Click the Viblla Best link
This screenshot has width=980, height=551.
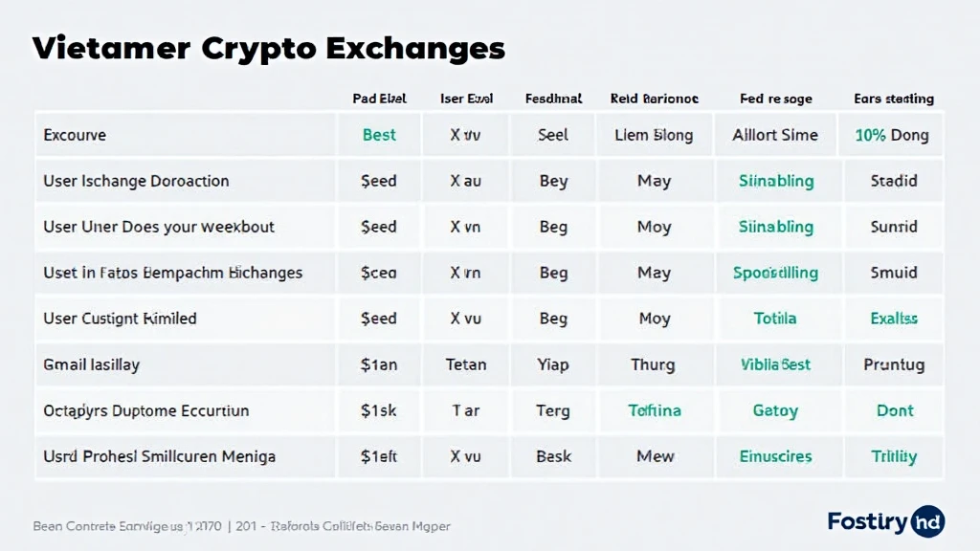775,364
